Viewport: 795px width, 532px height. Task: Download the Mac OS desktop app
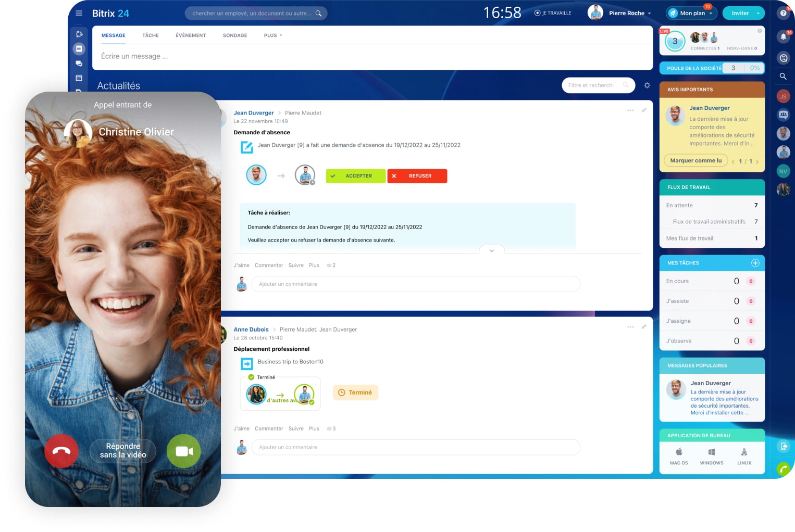(x=679, y=455)
